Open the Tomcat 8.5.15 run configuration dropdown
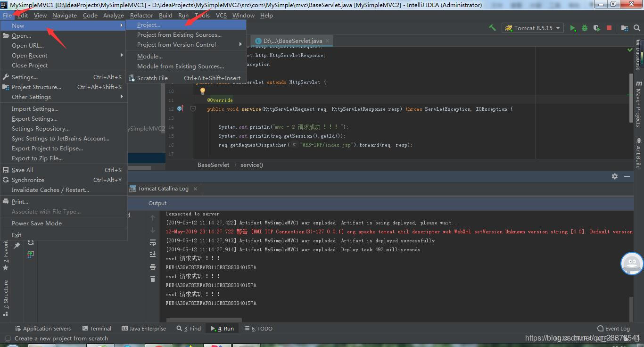This screenshot has width=644, height=347. pyautogui.click(x=532, y=28)
